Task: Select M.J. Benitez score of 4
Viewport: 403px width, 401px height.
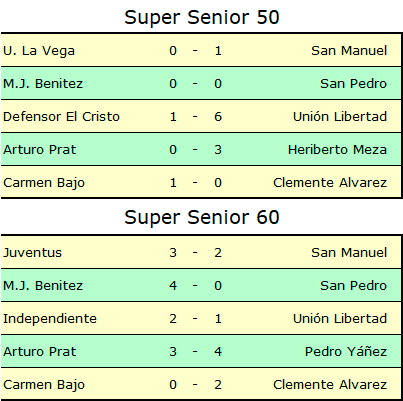Action: 173,286
